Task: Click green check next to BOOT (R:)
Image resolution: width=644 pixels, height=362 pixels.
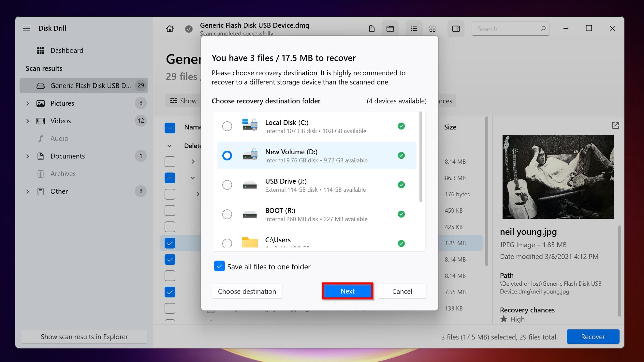Action: (x=401, y=214)
